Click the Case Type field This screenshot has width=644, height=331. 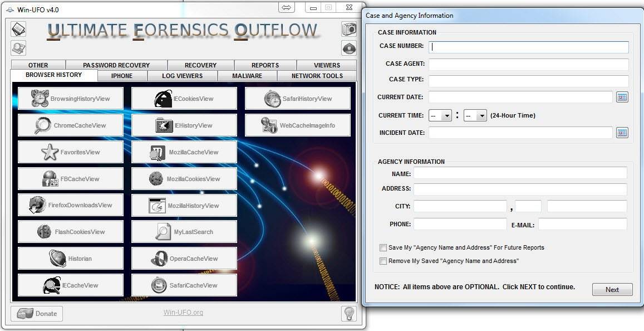[529, 81]
